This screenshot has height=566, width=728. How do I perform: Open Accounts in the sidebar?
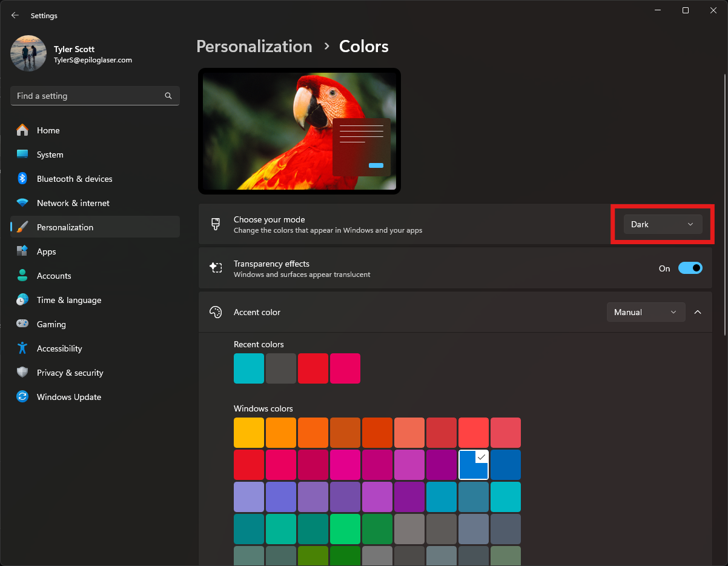click(x=54, y=276)
